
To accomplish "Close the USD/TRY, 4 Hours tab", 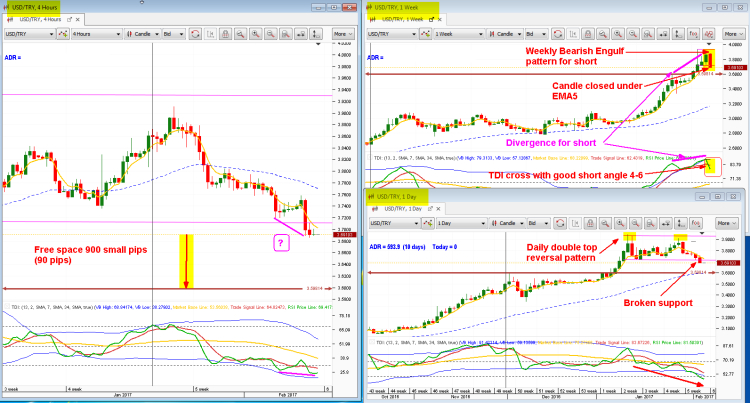I will pyautogui.click(x=77, y=20).
